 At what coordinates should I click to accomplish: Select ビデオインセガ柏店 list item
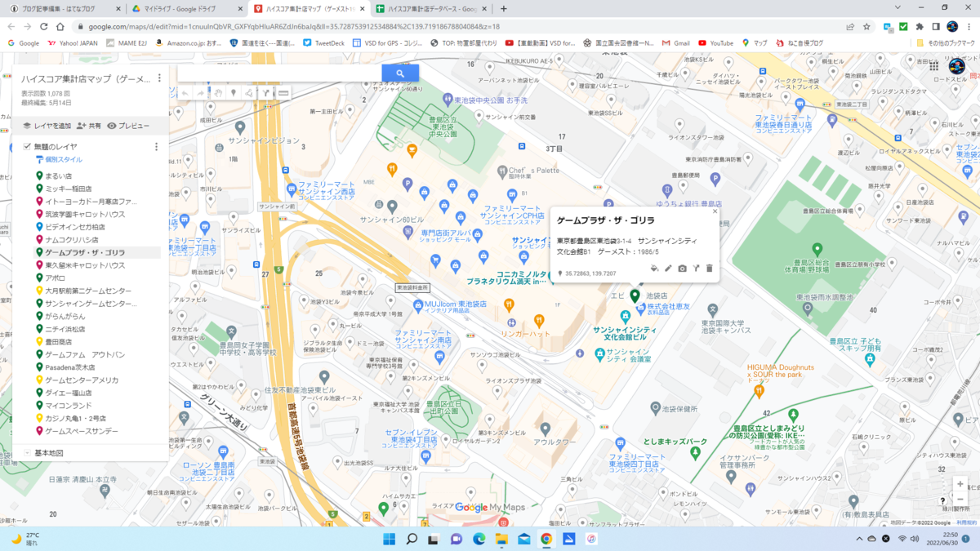coord(75,227)
